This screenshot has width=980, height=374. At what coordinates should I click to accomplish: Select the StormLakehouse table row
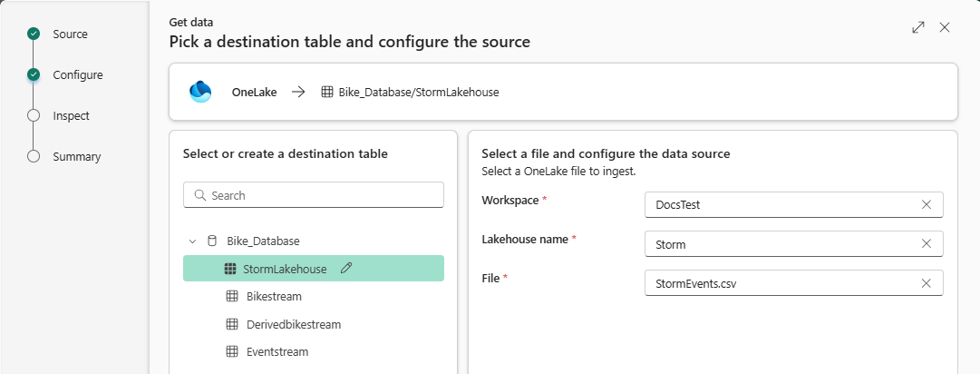[285, 269]
